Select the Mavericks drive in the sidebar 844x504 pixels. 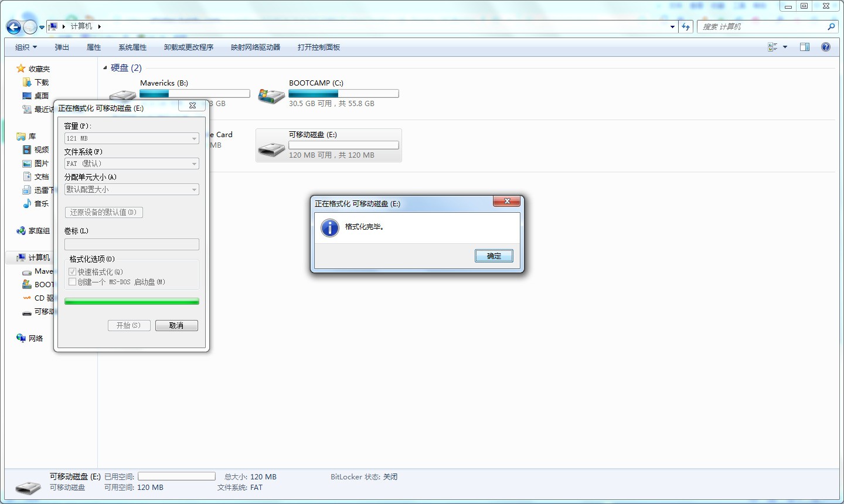point(38,272)
